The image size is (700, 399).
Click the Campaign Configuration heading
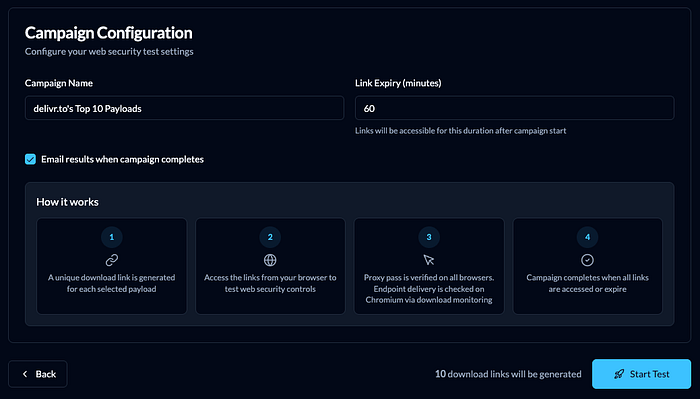click(x=108, y=33)
